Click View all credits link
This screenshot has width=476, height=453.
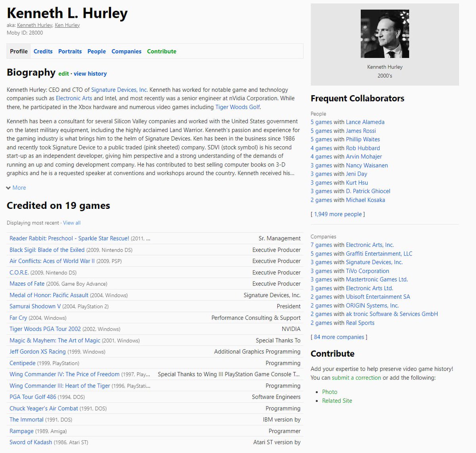coord(72,223)
